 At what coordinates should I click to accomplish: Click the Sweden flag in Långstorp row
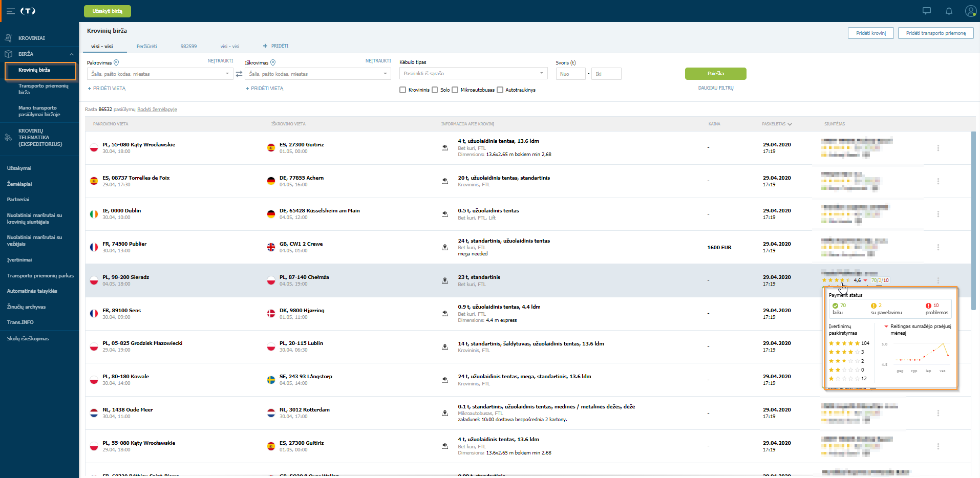coord(271,380)
